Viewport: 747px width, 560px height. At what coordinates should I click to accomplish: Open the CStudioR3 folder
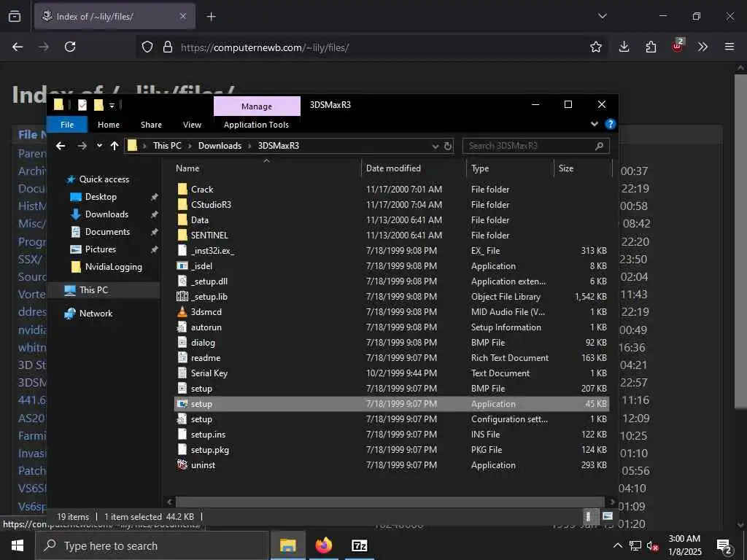[x=211, y=205]
